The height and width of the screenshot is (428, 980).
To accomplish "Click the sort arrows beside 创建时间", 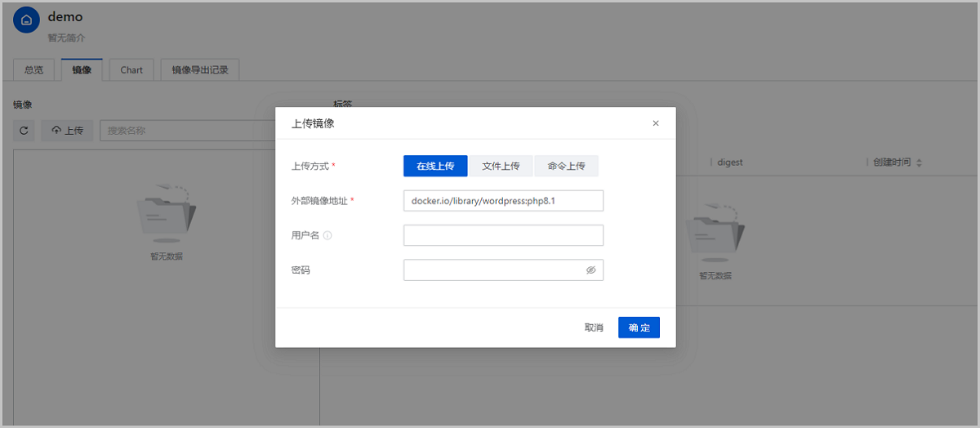I will coord(920,163).
